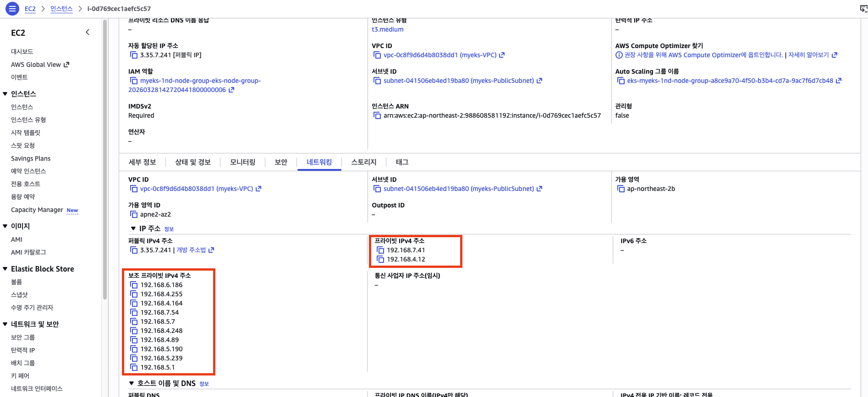
Task: Copy private IPv4 address 192.168.4.12
Action: pos(380,259)
